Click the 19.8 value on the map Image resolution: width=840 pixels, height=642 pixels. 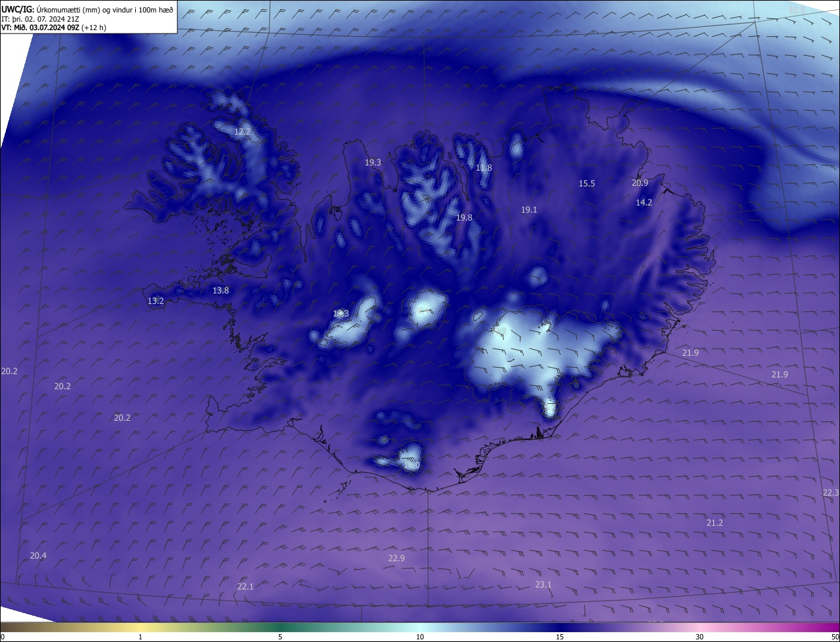coord(464,217)
